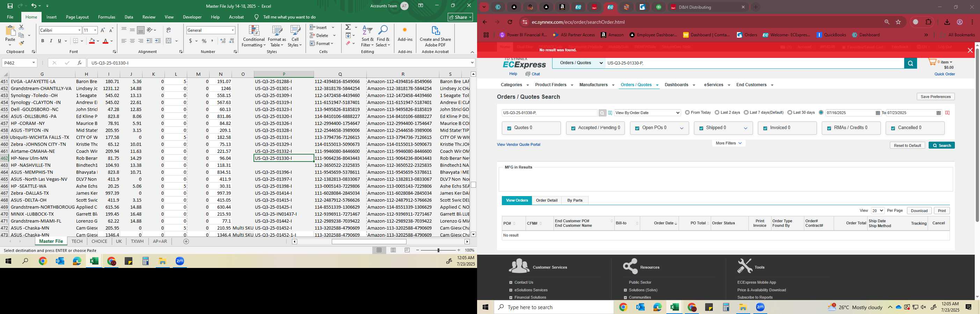Viewport: 980px width, 314px height.
Task: Open the Order Detail tab
Action: (547, 200)
